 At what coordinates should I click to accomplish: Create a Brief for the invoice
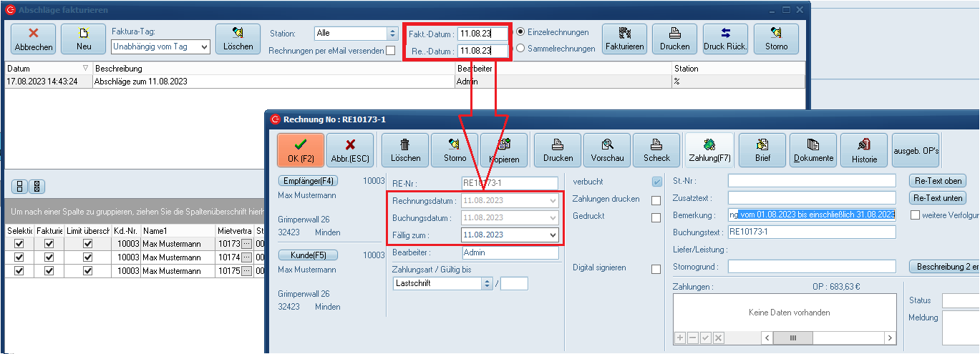coord(762,150)
